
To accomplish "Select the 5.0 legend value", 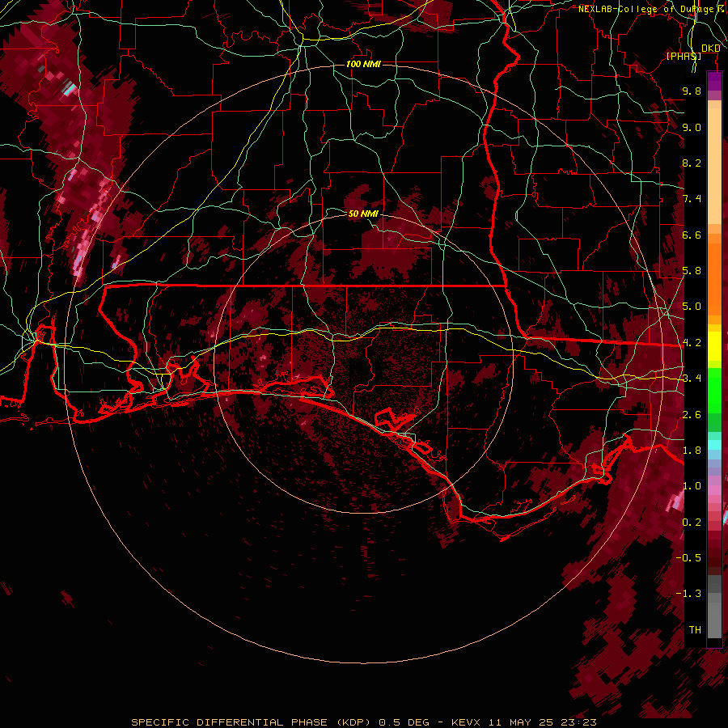I will 692,307.
